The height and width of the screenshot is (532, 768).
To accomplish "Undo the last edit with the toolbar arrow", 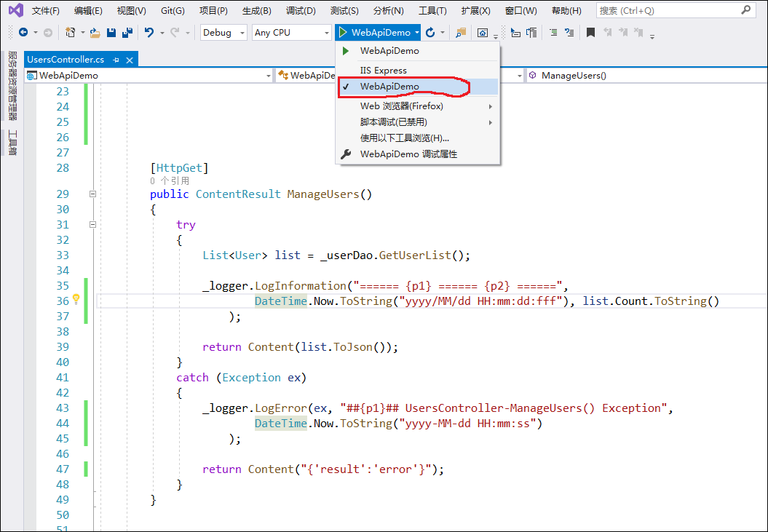I will coord(149,32).
